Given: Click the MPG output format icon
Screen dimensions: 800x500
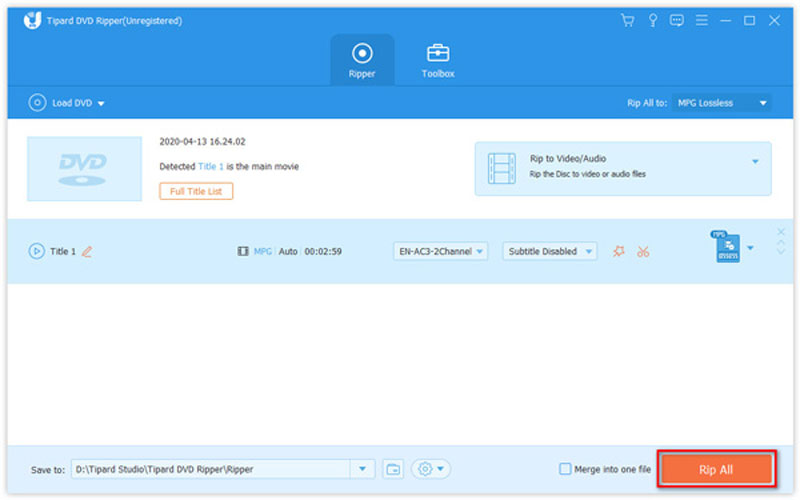Looking at the screenshot, I should tap(727, 248).
